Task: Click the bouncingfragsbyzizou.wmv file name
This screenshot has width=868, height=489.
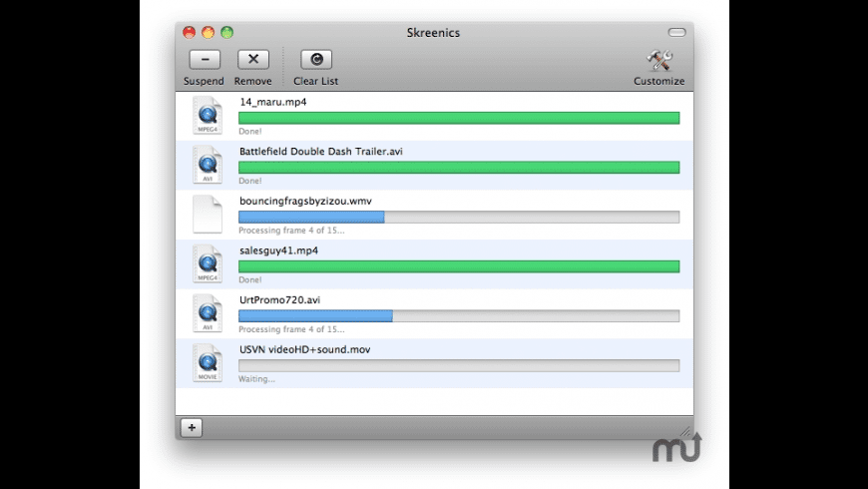Action: [305, 201]
